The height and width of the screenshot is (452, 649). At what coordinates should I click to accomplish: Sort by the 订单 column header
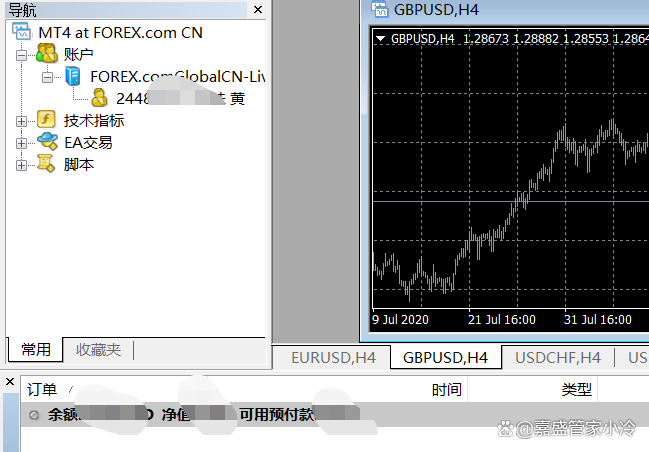[x=41, y=389]
